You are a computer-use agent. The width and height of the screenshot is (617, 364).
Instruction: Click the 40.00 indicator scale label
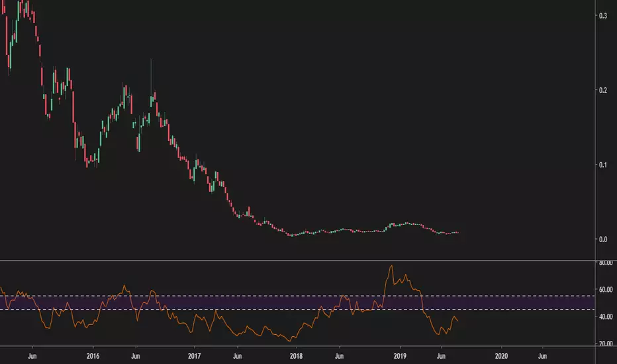(x=606, y=317)
